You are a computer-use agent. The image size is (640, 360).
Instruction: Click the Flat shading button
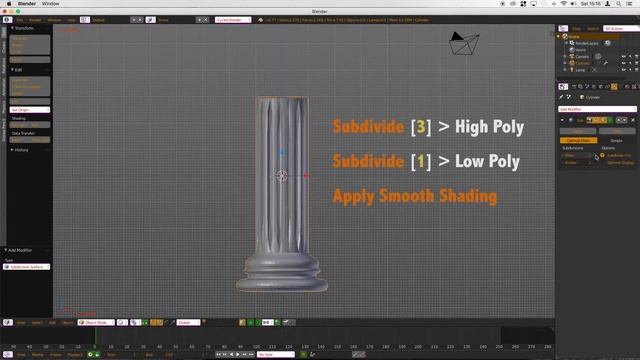(x=40, y=125)
